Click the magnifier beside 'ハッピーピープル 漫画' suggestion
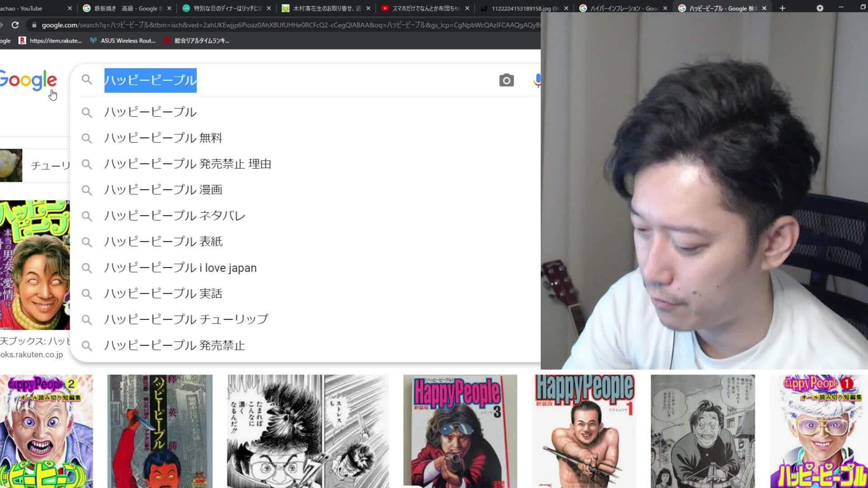Screen dimensions: 868x488 point(87,190)
